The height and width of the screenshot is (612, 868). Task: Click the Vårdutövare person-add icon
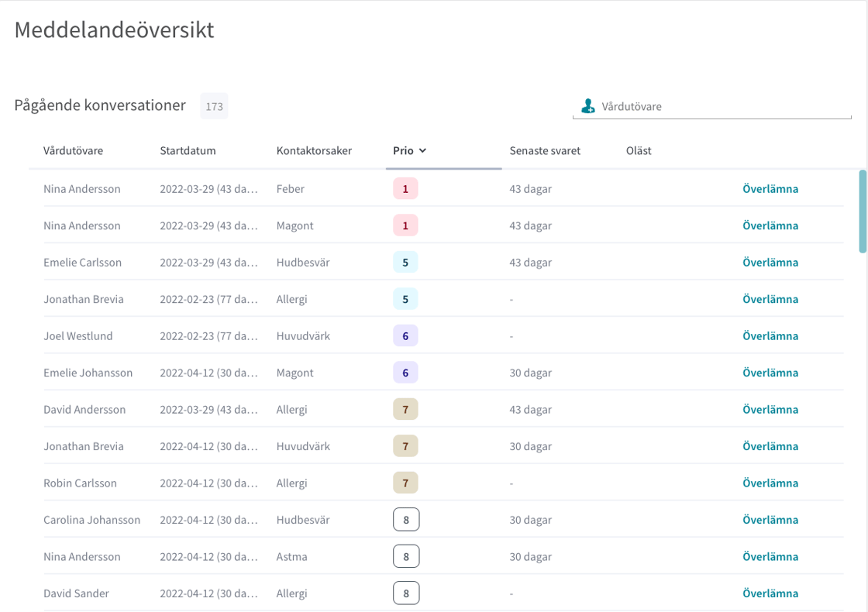click(588, 105)
